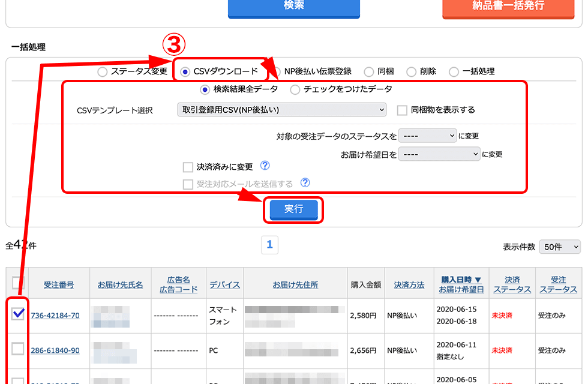The width and height of the screenshot is (588, 384).
Task: Enable 同梱物を表示する checkbox
Action: [x=402, y=110]
